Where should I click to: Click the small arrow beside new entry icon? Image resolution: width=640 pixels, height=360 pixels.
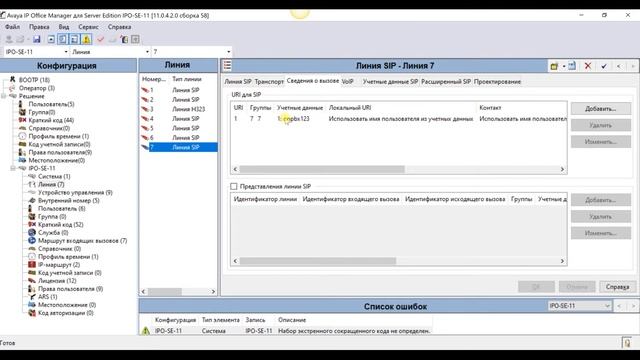564,66
